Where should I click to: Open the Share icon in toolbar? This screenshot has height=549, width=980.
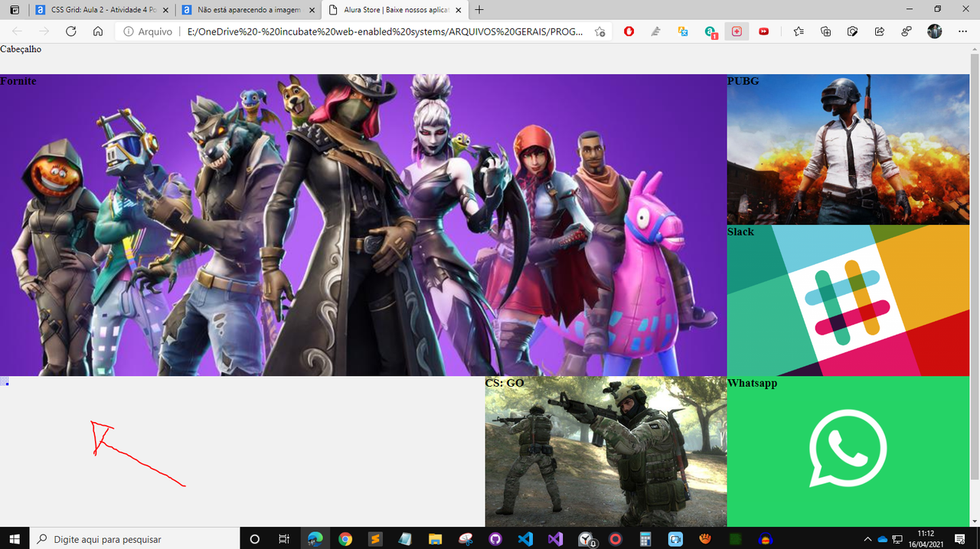click(879, 31)
